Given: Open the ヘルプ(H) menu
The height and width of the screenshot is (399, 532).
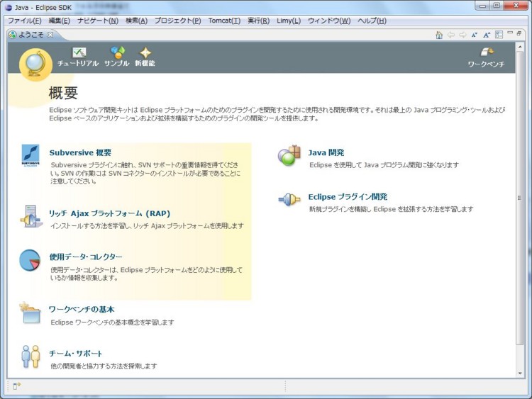Looking at the screenshot, I should tap(372, 21).
